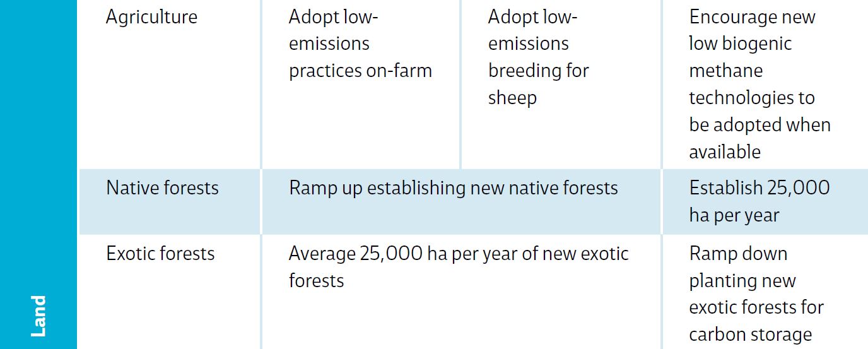Click the "Native forests" row heading
Viewport: 868px width, 349px height.
point(162,188)
